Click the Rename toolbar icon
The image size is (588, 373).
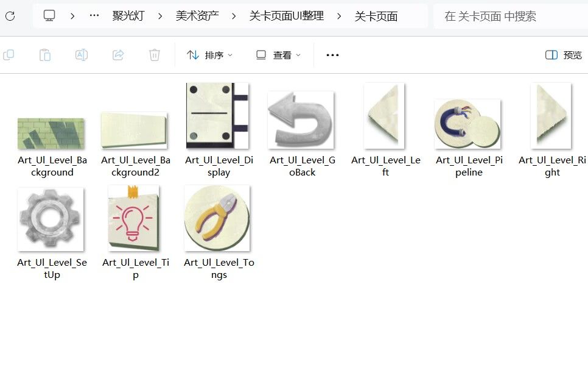coord(82,55)
